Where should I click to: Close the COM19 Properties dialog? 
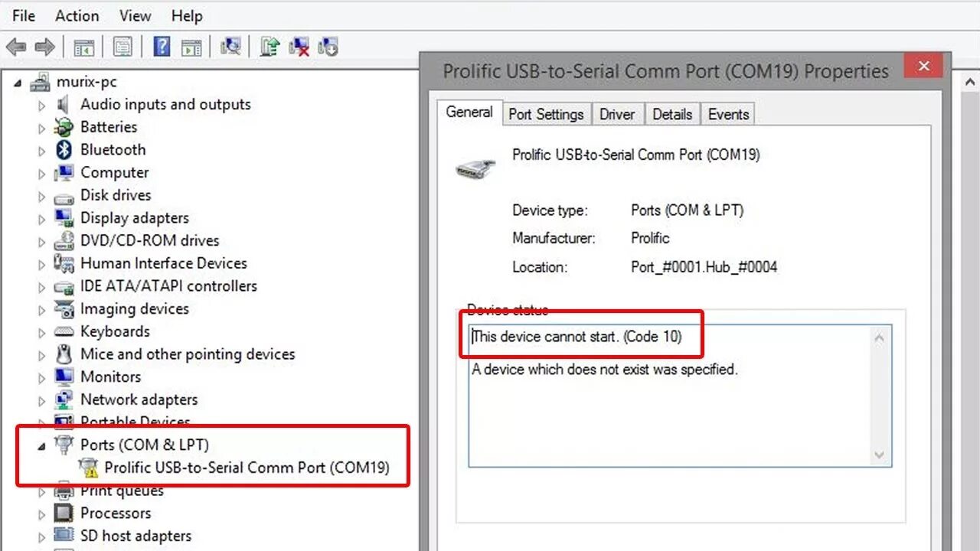[x=923, y=65]
